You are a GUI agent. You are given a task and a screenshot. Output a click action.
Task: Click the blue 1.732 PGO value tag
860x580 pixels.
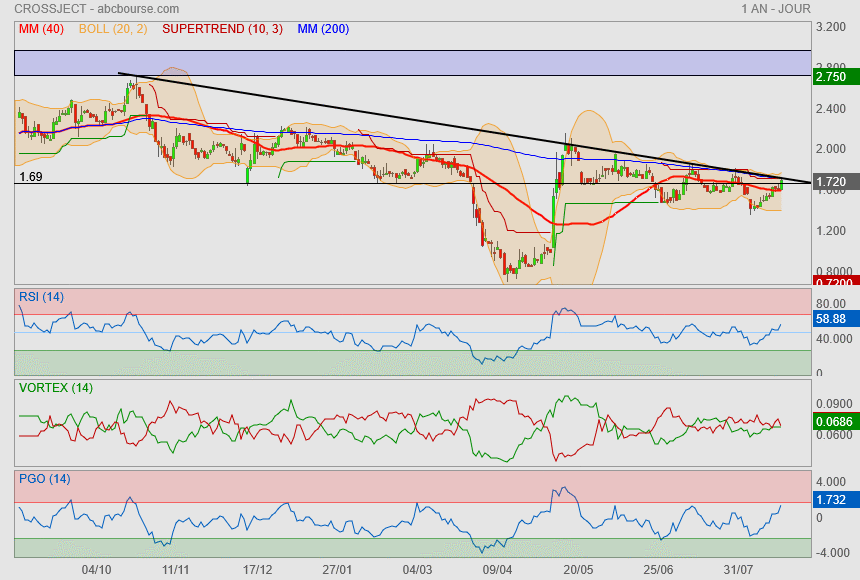[x=836, y=500]
